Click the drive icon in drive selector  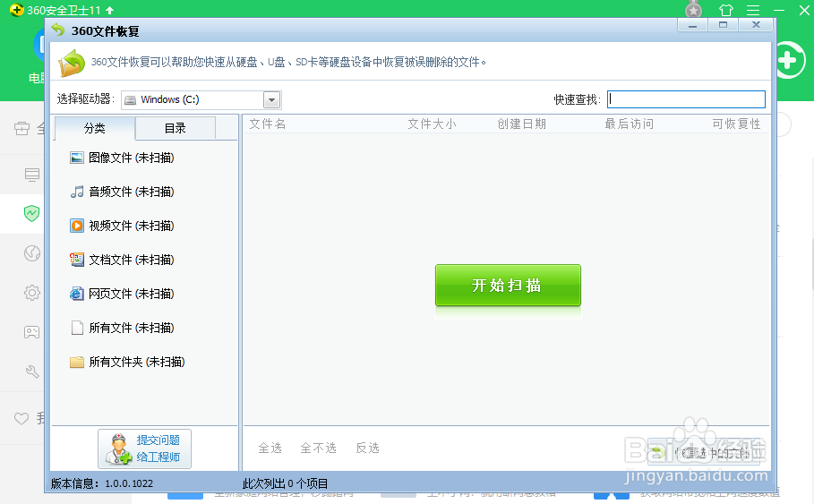131,99
